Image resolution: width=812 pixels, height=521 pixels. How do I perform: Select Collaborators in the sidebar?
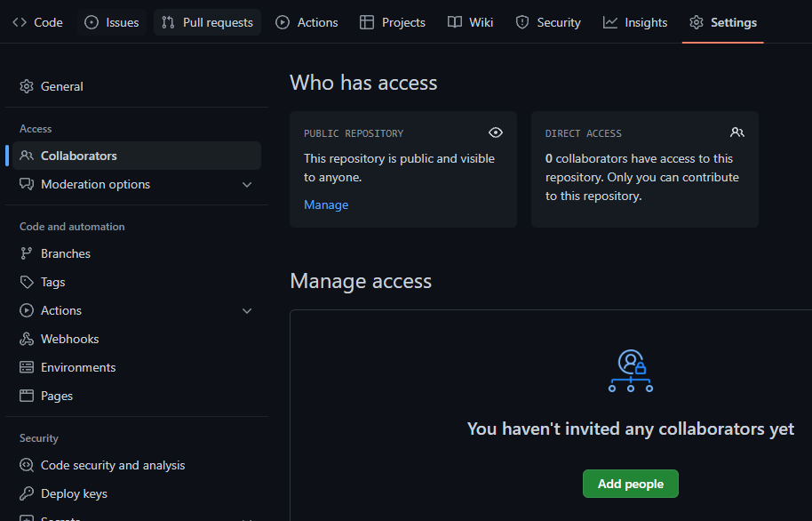pyautogui.click(x=137, y=156)
